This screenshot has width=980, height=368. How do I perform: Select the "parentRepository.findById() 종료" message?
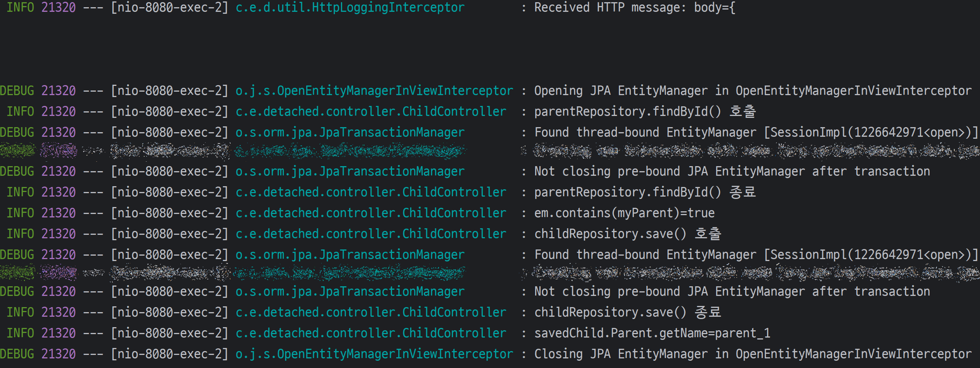[x=645, y=192]
